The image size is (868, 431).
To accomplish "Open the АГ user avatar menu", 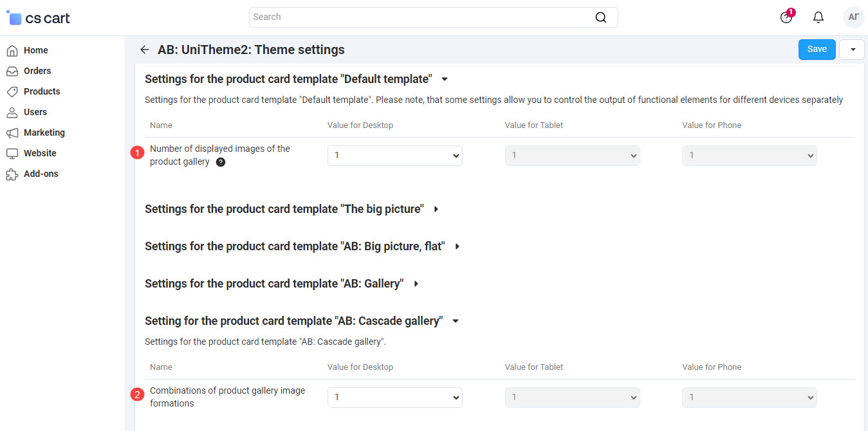I will click(x=854, y=17).
